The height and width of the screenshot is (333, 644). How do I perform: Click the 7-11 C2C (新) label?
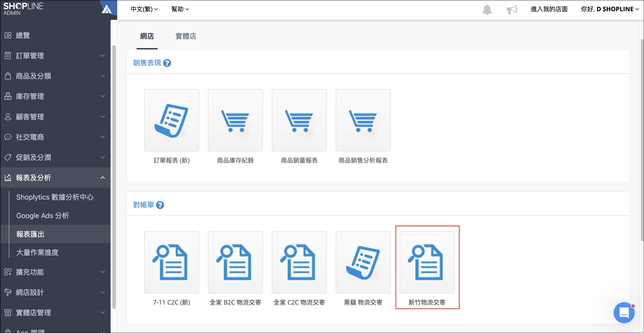pyautogui.click(x=172, y=302)
